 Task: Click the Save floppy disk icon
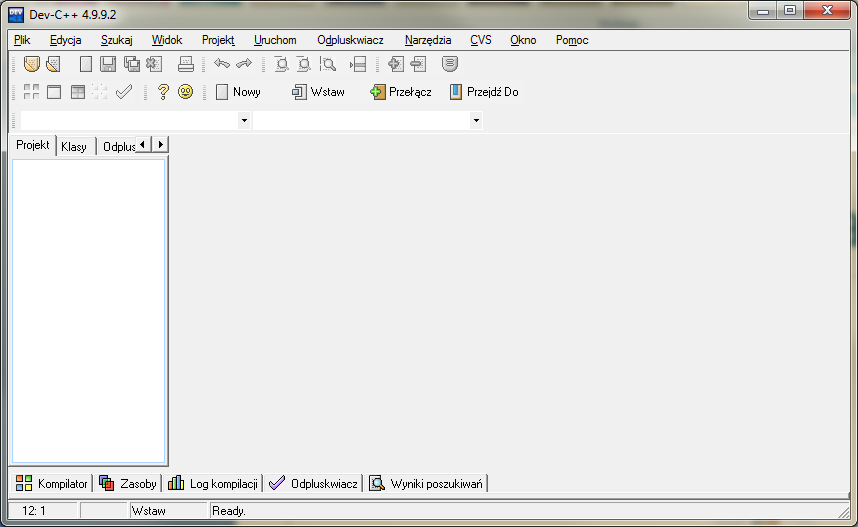tap(108, 64)
